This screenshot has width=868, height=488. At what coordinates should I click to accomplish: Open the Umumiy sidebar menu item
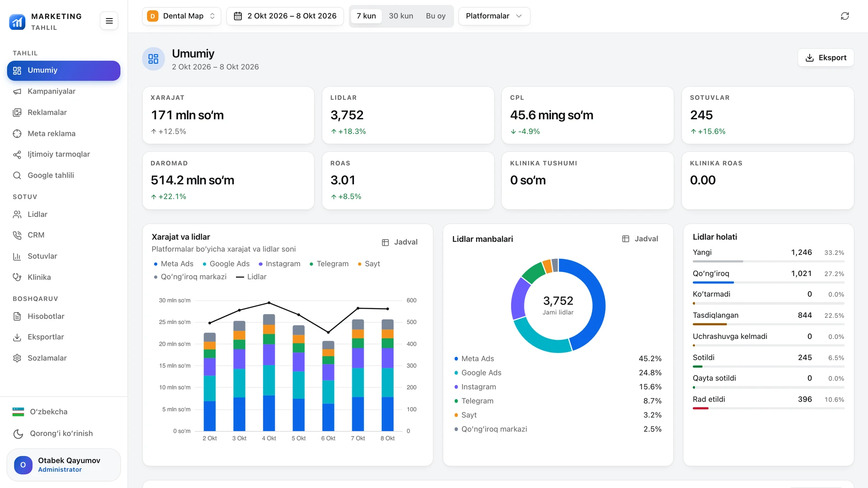point(64,70)
